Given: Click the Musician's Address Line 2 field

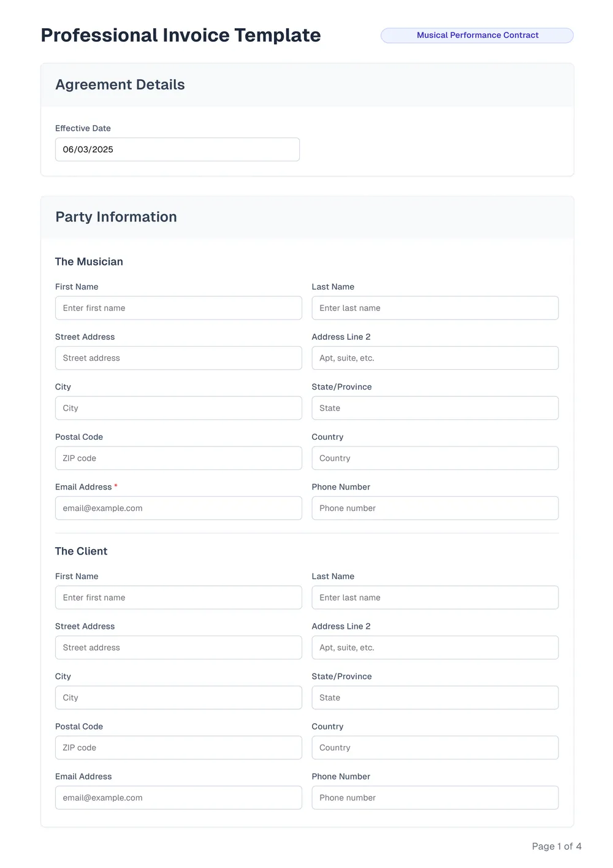Looking at the screenshot, I should [x=435, y=358].
